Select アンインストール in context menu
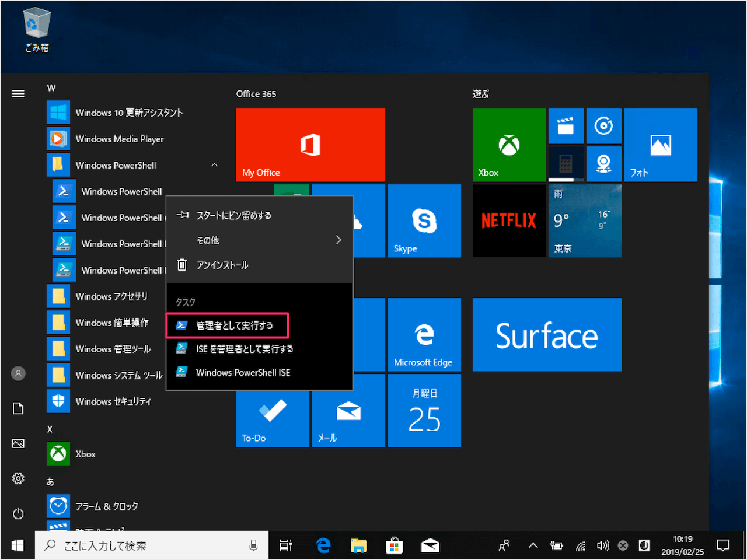This screenshot has width=747, height=560. coord(260,265)
